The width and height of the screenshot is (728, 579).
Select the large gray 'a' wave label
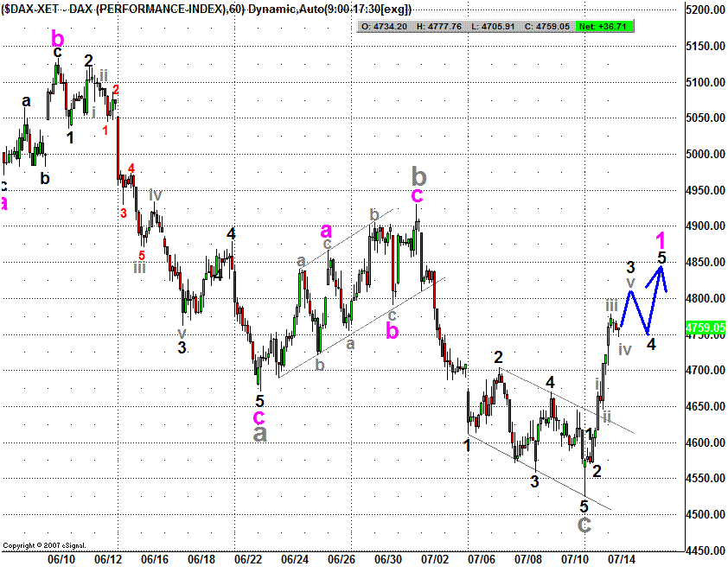(259, 433)
